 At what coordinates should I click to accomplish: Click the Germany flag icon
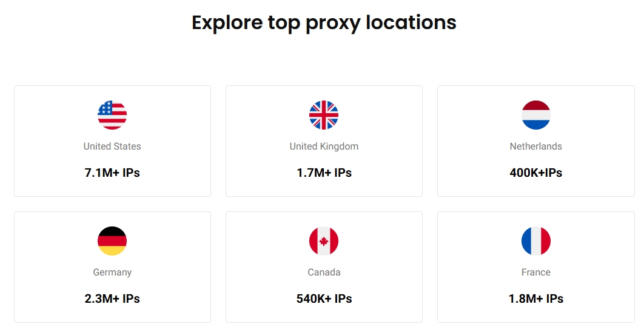tap(112, 240)
